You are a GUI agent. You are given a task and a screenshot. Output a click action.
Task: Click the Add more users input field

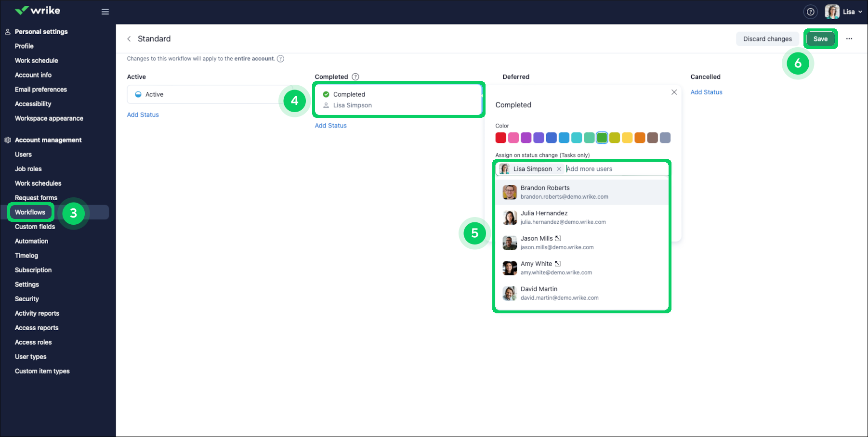(616, 169)
